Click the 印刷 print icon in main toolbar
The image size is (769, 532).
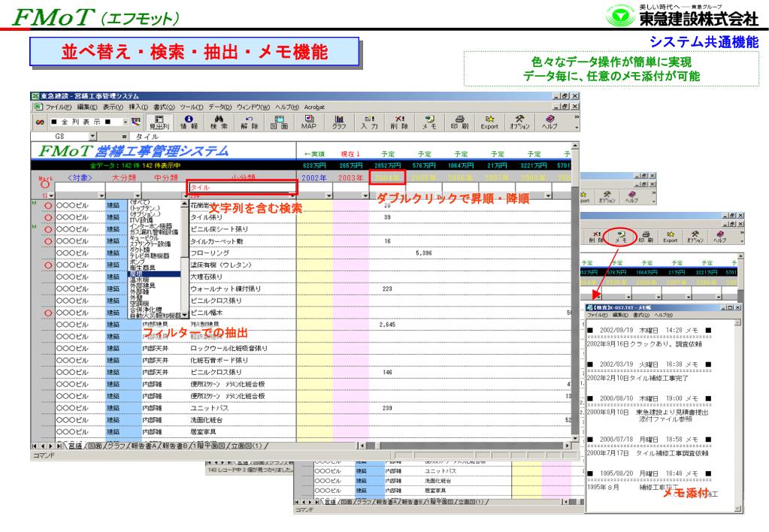[459, 122]
